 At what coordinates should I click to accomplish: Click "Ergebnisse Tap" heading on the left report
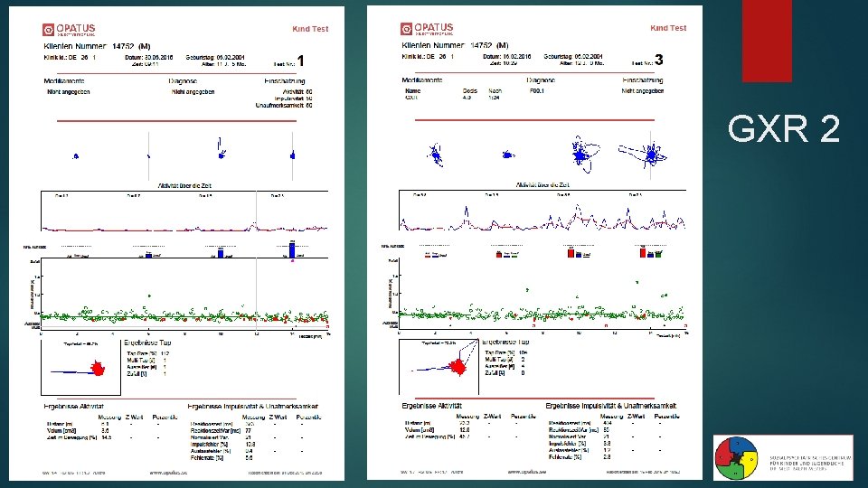pos(147,343)
